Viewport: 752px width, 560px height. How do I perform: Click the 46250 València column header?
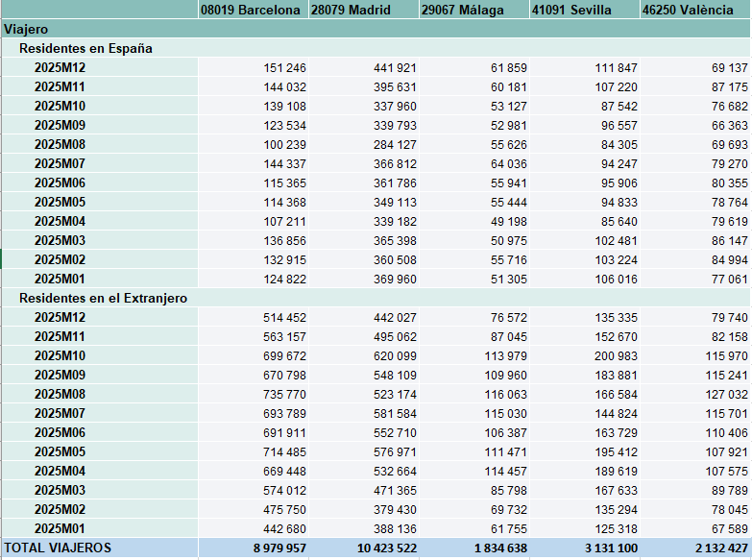(x=694, y=11)
